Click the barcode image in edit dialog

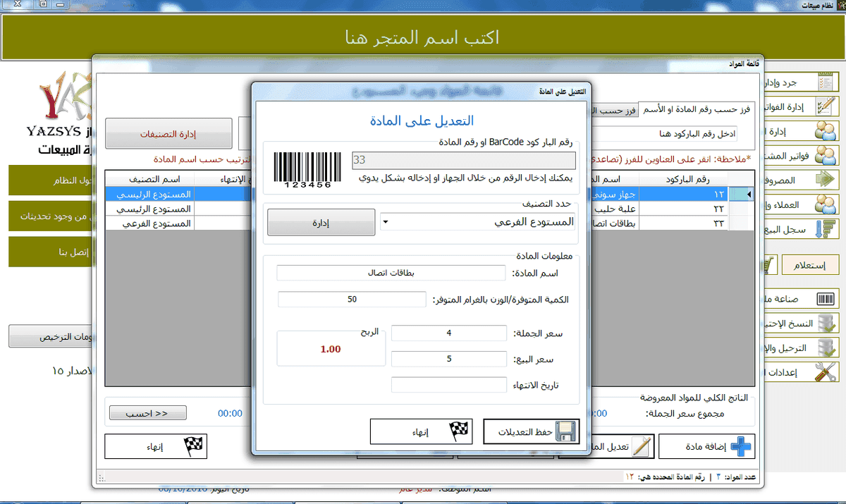pos(307,170)
